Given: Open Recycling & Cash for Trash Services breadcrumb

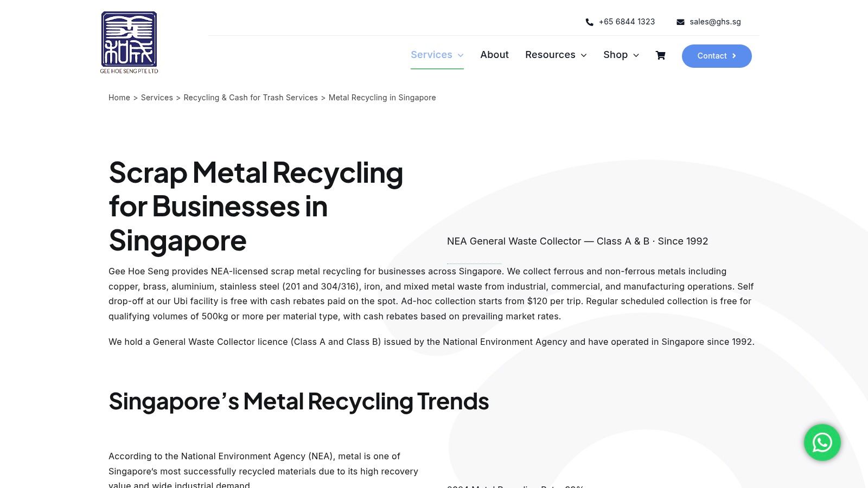Looking at the screenshot, I should click(251, 98).
